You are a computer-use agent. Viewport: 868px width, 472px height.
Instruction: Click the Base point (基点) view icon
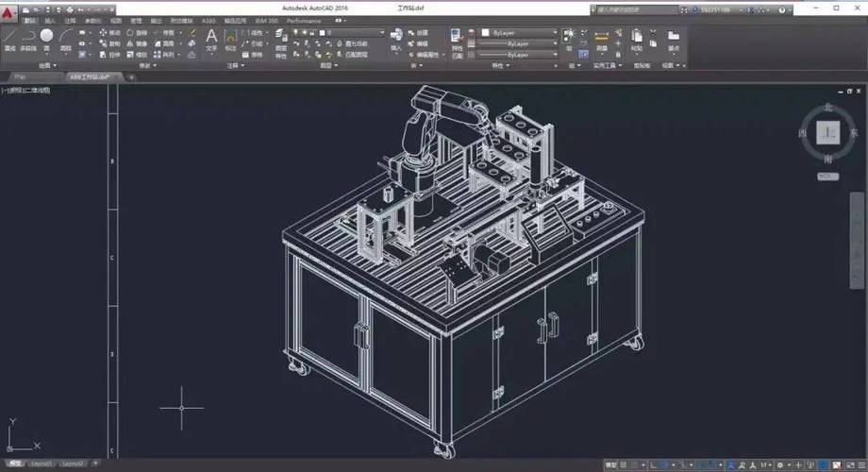[x=673, y=40]
